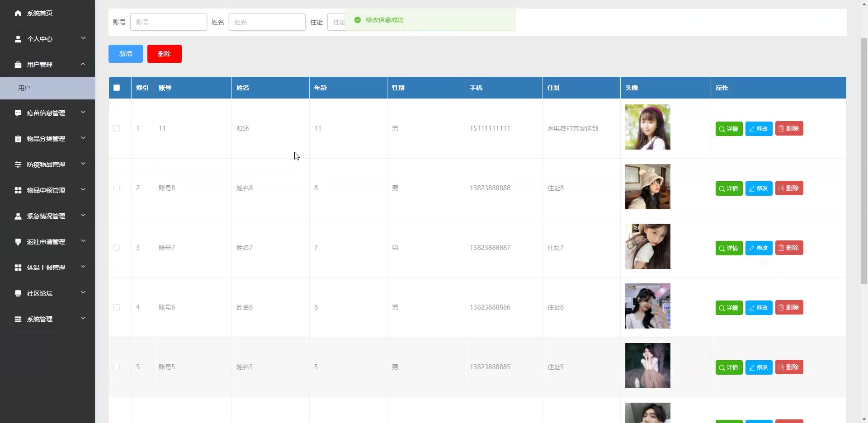
Task: Click the pencil icon in 修改 for 账号7
Action: pos(752,248)
